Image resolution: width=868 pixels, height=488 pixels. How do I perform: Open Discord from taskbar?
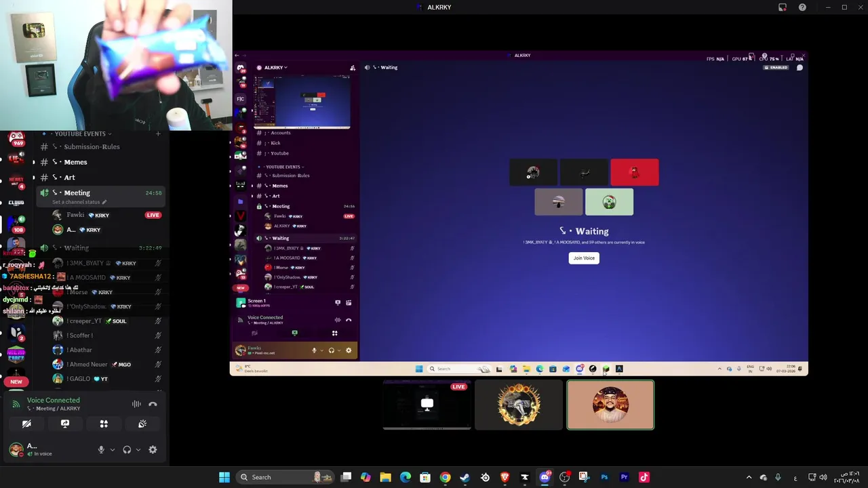(545, 477)
